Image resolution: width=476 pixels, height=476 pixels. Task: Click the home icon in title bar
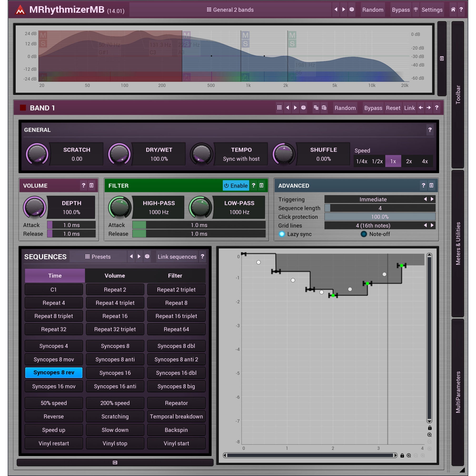point(453,10)
